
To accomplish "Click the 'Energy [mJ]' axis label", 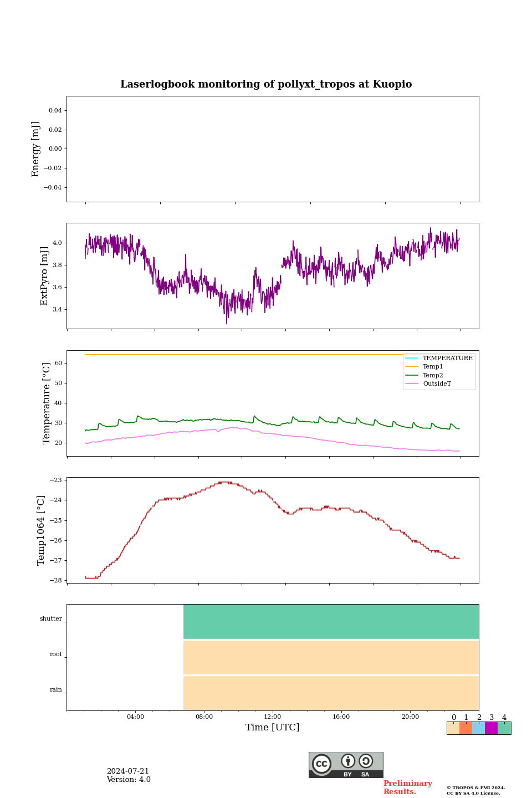I will [36, 149].
